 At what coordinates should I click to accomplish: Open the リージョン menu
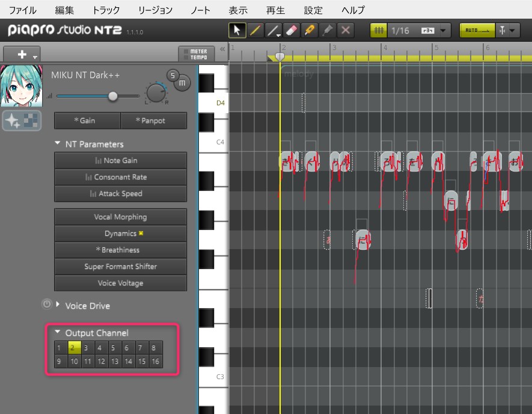coord(155,10)
